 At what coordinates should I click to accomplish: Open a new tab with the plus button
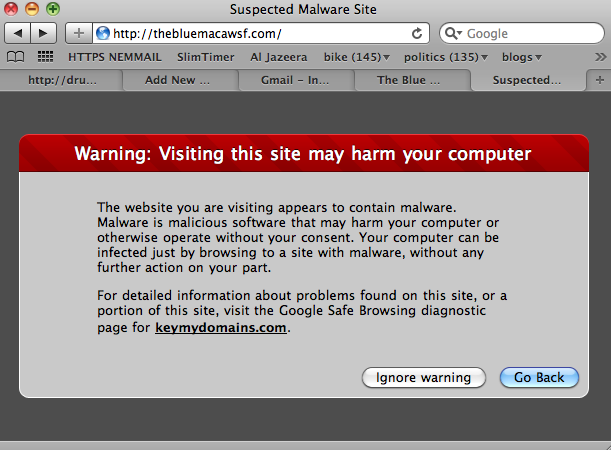(x=599, y=80)
